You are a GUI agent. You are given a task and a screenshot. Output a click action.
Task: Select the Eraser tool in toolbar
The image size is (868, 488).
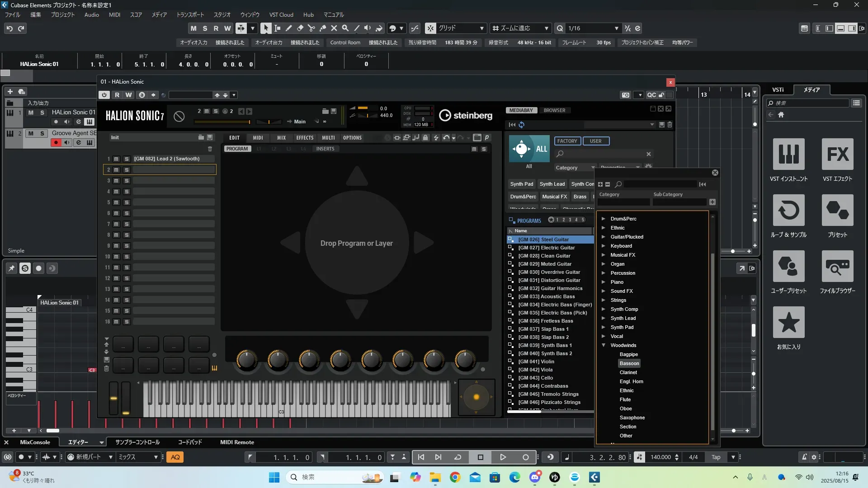pos(300,28)
